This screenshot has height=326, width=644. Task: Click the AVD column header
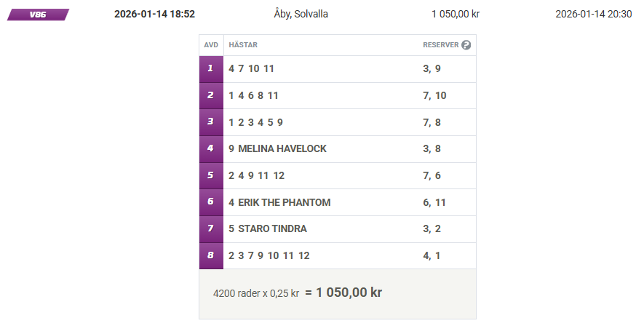(211, 45)
